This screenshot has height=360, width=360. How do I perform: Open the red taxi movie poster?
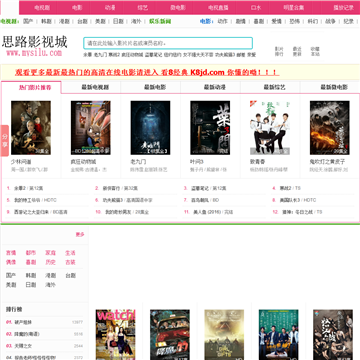coord(170,335)
